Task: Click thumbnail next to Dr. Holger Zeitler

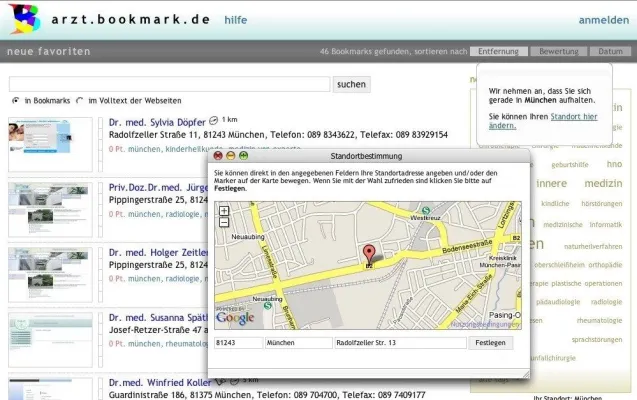Action: (x=50, y=275)
